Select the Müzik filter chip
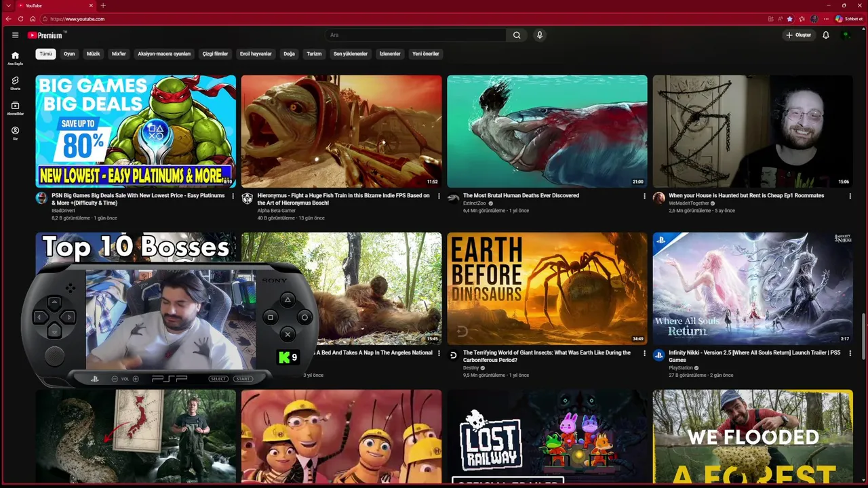Screen dimensions: 868x488 pyautogui.click(x=93, y=54)
